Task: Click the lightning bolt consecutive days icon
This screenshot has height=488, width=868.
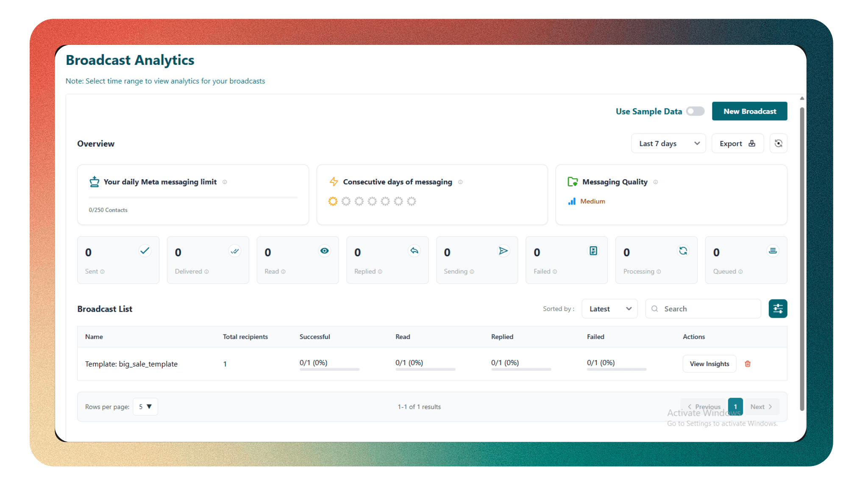Action: [x=334, y=182]
